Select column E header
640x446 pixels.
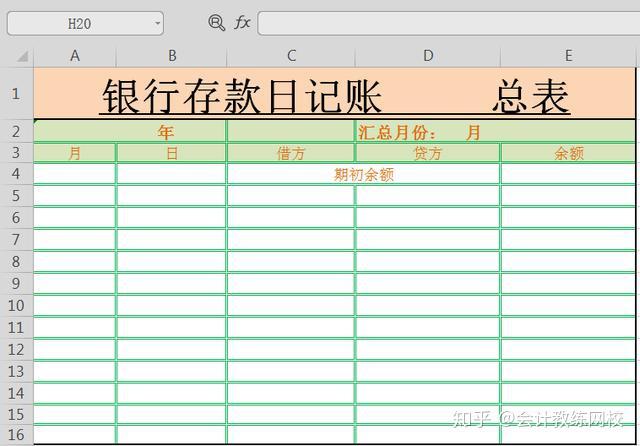tap(568, 56)
